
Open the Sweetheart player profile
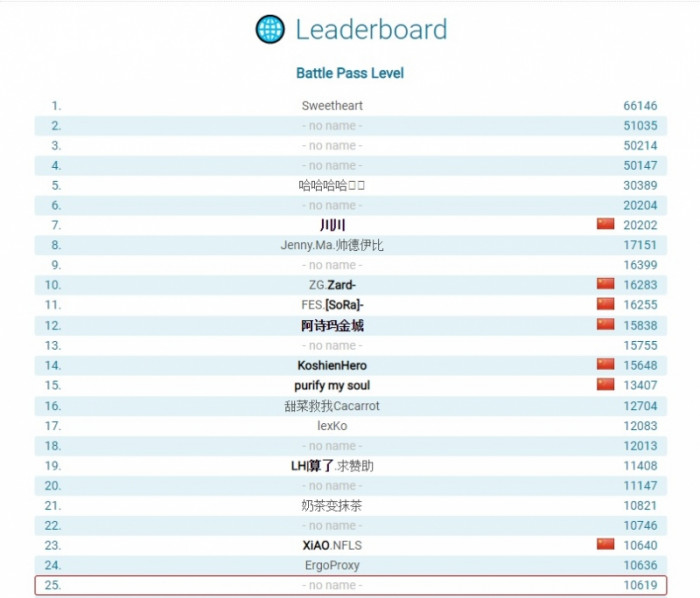[x=332, y=105]
